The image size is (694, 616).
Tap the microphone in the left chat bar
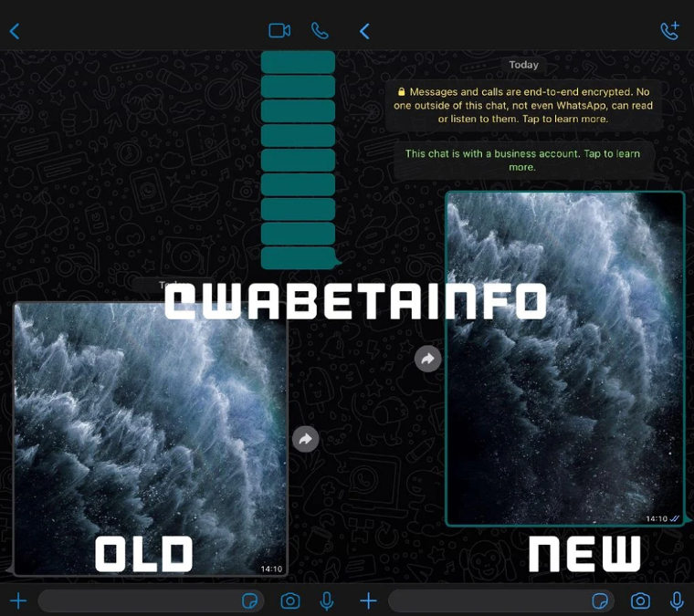point(327,600)
